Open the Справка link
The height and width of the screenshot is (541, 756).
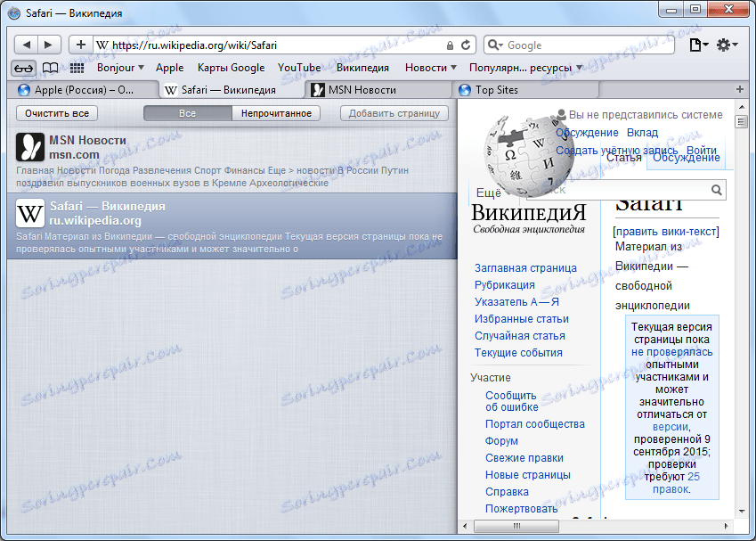[507, 492]
